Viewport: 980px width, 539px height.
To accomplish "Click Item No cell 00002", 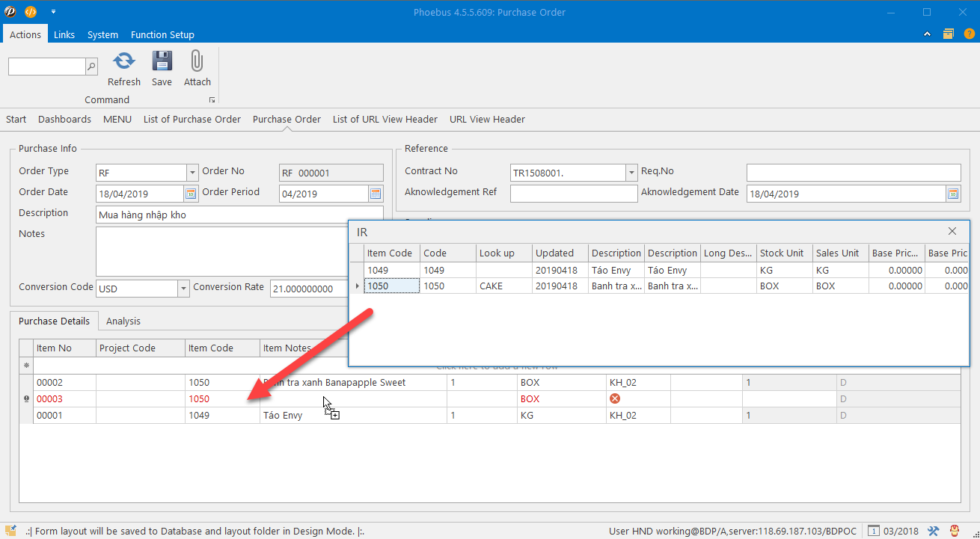I will [65, 382].
